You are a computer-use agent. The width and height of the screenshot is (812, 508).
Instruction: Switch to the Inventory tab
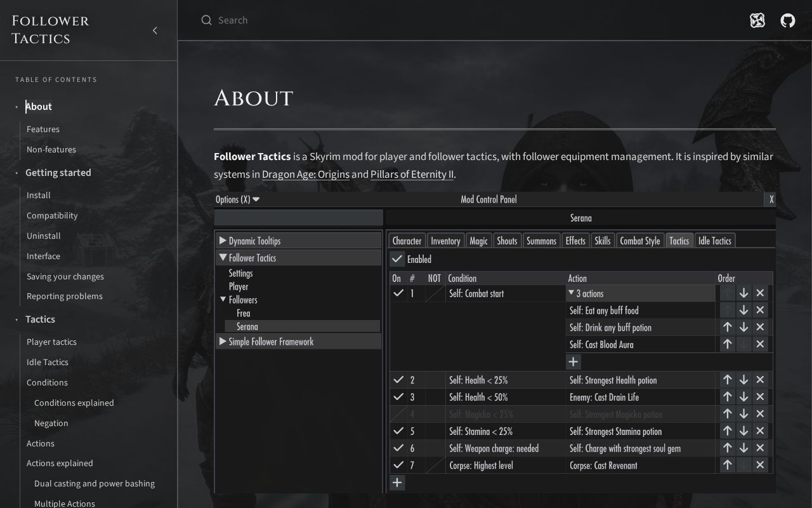[445, 241]
